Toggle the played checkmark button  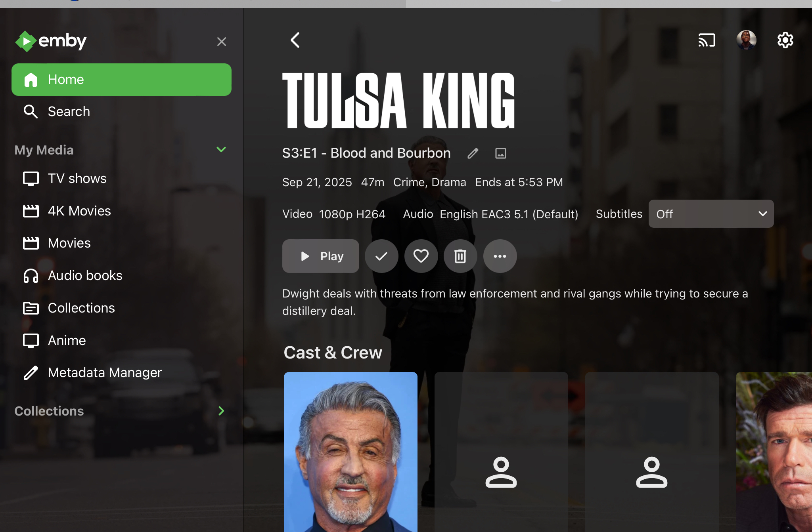click(381, 256)
